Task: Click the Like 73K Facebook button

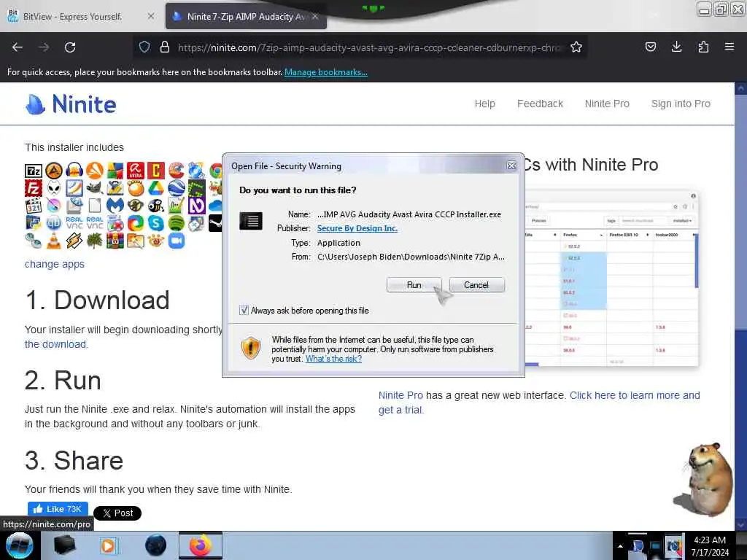Action: coord(58,508)
